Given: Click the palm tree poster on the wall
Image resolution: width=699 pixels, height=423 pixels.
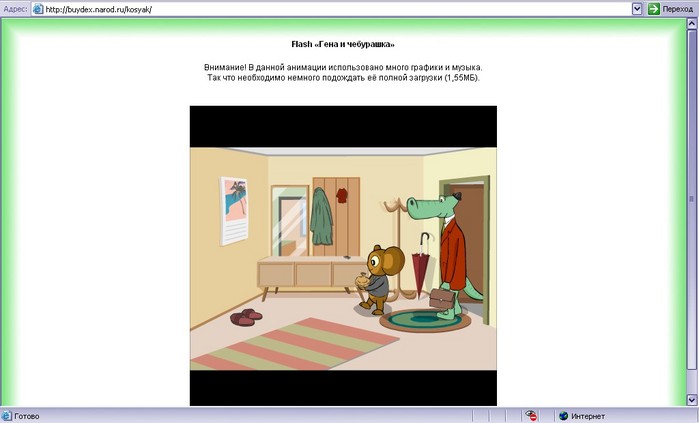Looking at the screenshot, I should coord(234,211).
